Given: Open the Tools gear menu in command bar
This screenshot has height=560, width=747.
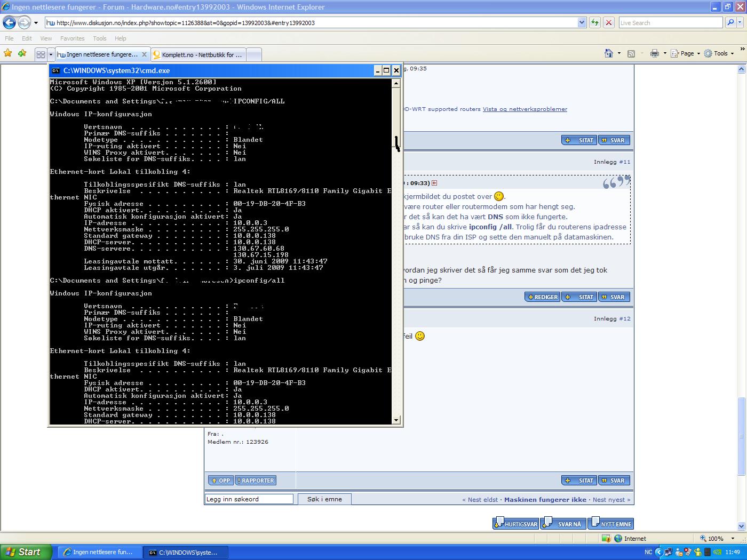Looking at the screenshot, I should coord(719,53).
